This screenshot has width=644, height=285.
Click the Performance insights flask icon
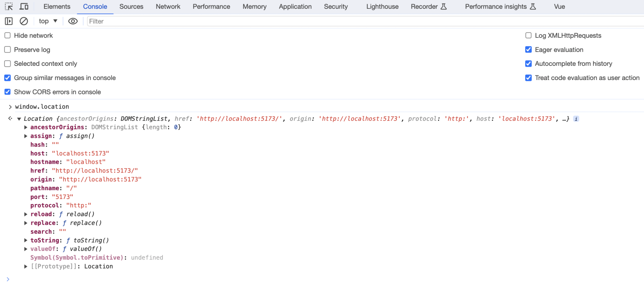point(532,6)
